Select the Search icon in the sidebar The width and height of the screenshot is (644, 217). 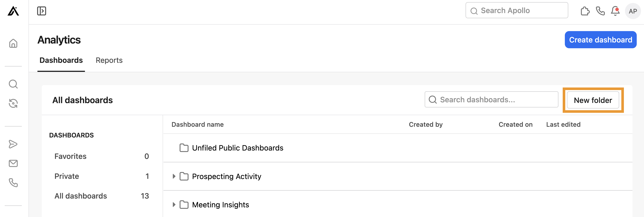pyautogui.click(x=13, y=84)
